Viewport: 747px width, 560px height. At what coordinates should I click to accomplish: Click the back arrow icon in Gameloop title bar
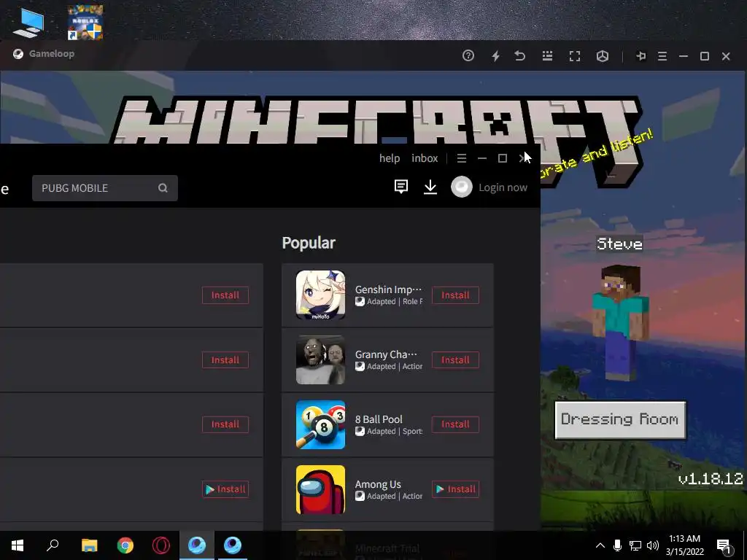(x=520, y=56)
